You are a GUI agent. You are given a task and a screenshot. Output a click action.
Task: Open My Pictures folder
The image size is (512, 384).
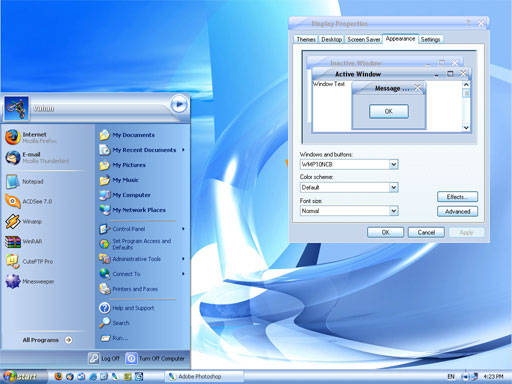[122, 165]
